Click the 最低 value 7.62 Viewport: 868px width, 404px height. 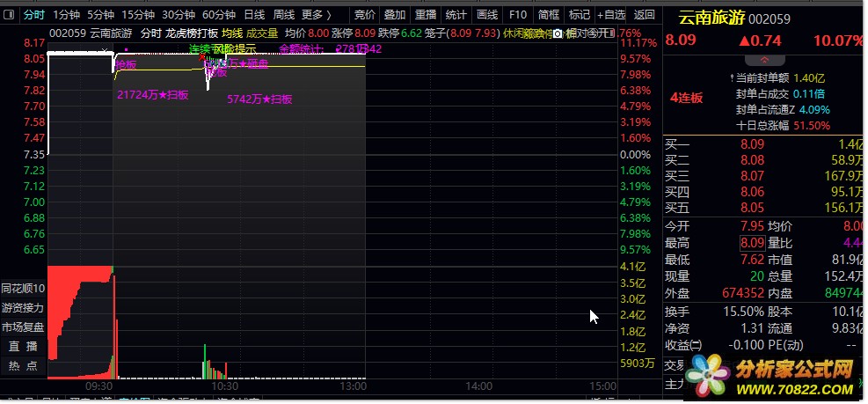752,260
